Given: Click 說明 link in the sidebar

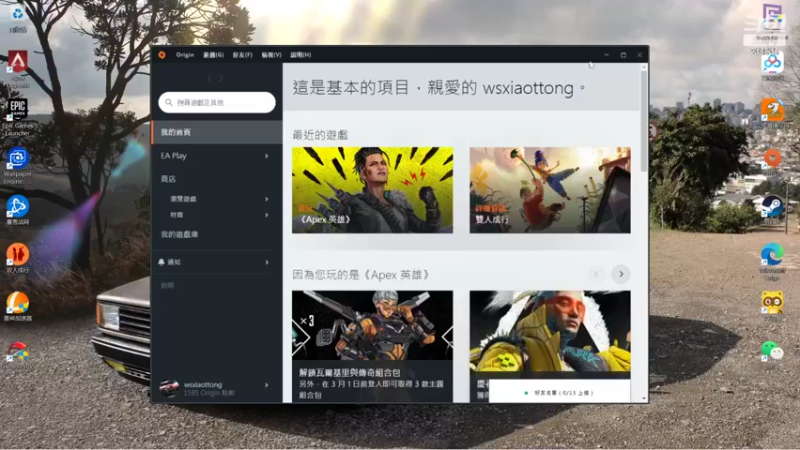Looking at the screenshot, I should point(167,286).
